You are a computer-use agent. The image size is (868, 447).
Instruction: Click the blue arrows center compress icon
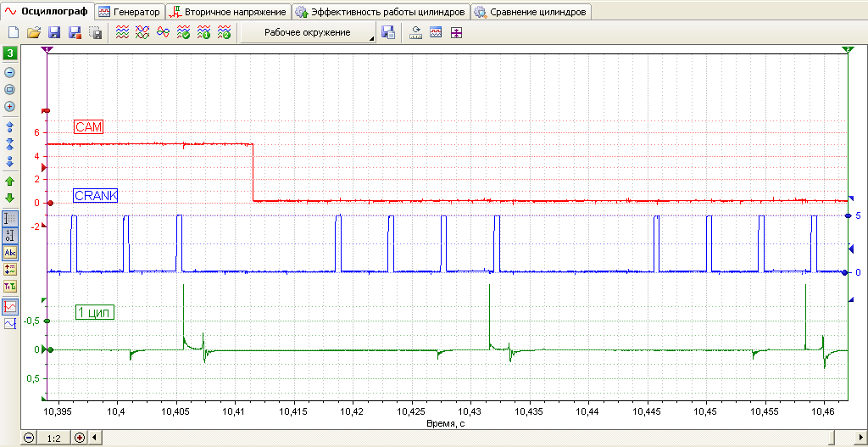9,144
